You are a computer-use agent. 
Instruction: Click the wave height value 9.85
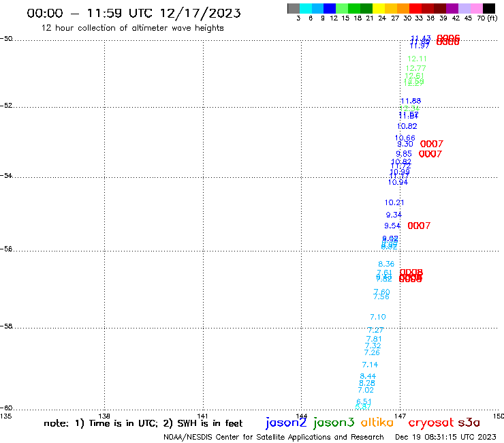(x=404, y=154)
